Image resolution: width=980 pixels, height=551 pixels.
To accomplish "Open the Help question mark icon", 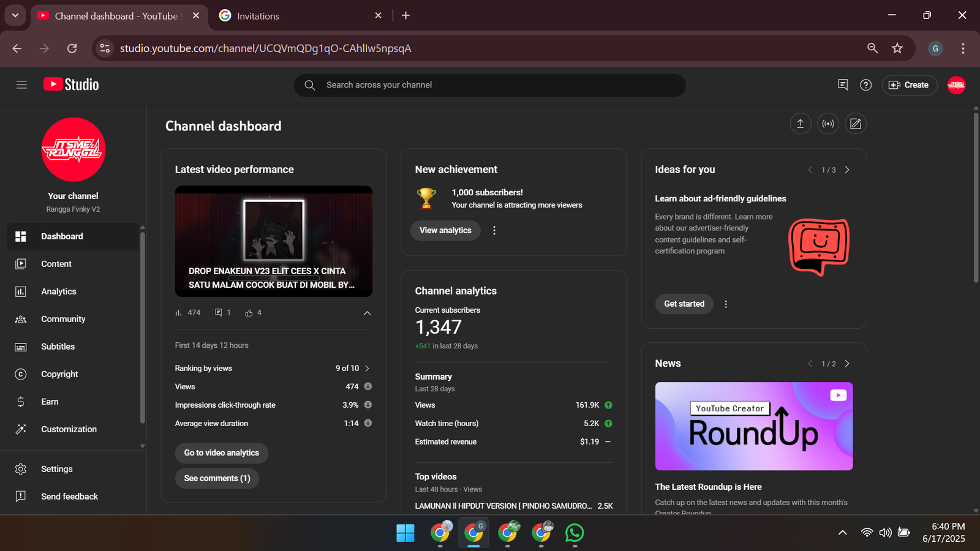I will coord(865,85).
